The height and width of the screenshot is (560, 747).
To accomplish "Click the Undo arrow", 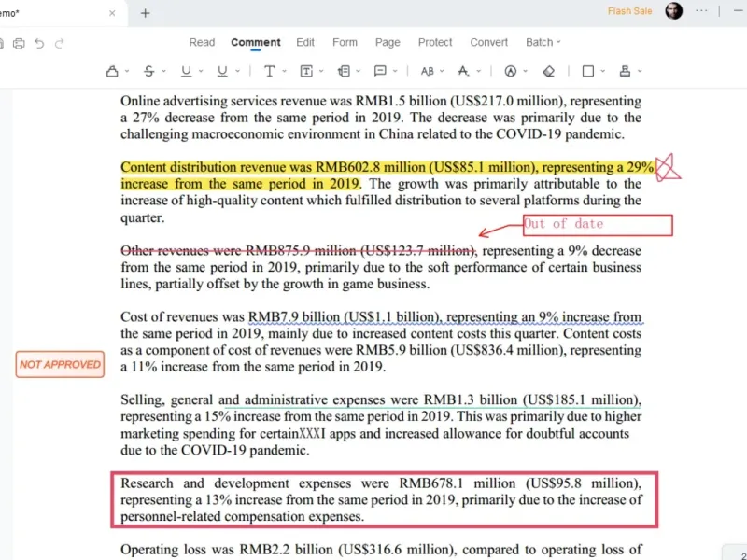I will 39,44.
